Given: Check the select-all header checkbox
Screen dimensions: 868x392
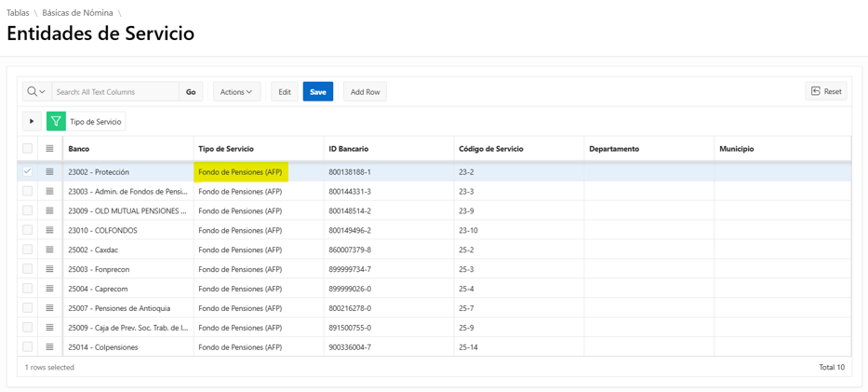Looking at the screenshot, I should 27,148.
